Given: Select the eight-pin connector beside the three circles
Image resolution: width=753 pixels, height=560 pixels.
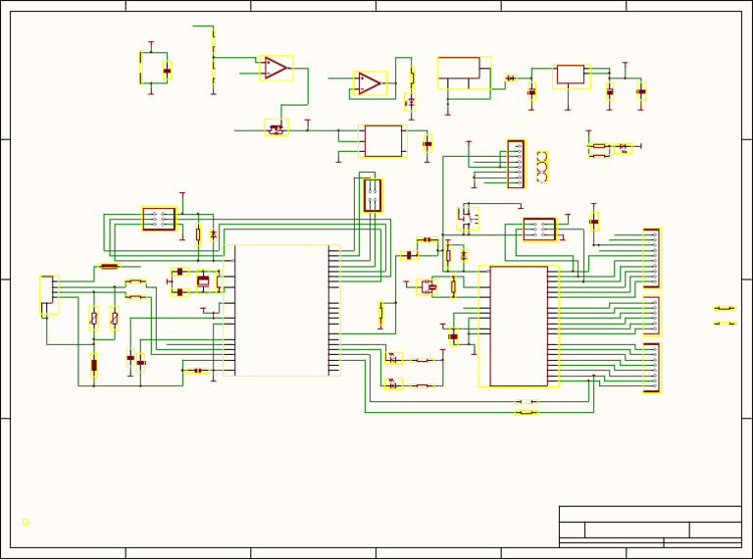Looking at the screenshot, I should coord(517,165).
